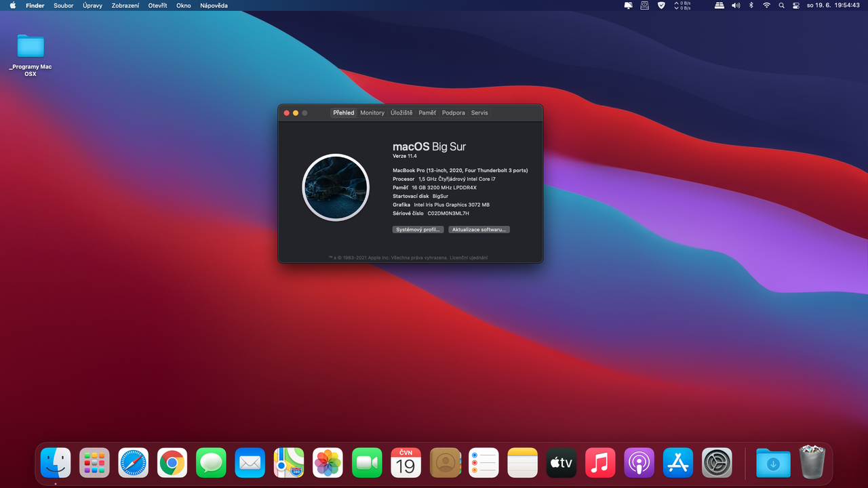
Task: Open the Licenční ujednání link
Action: (x=469, y=258)
